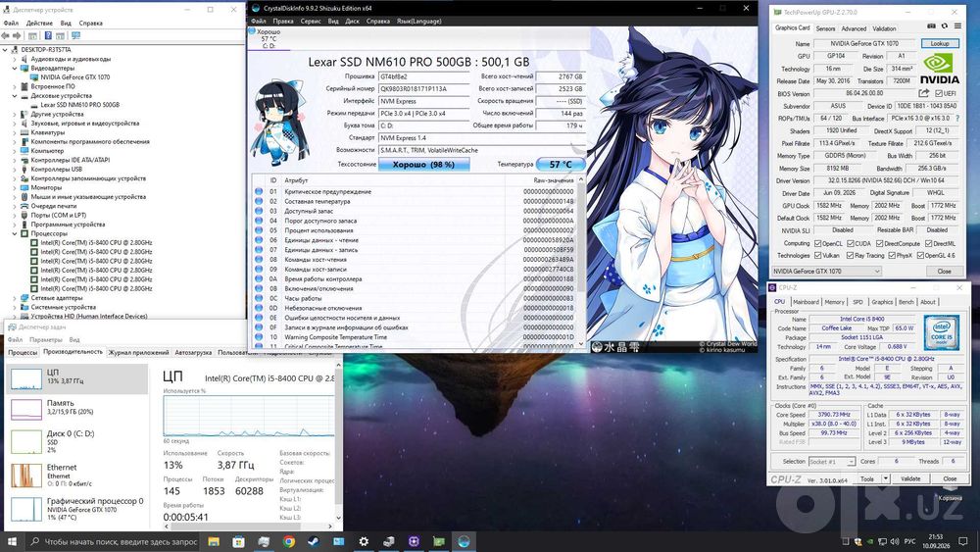This screenshot has height=552, width=980.
Task: Toggle the Ray Tracing checkbox in GPU-Z
Action: (x=850, y=255)
